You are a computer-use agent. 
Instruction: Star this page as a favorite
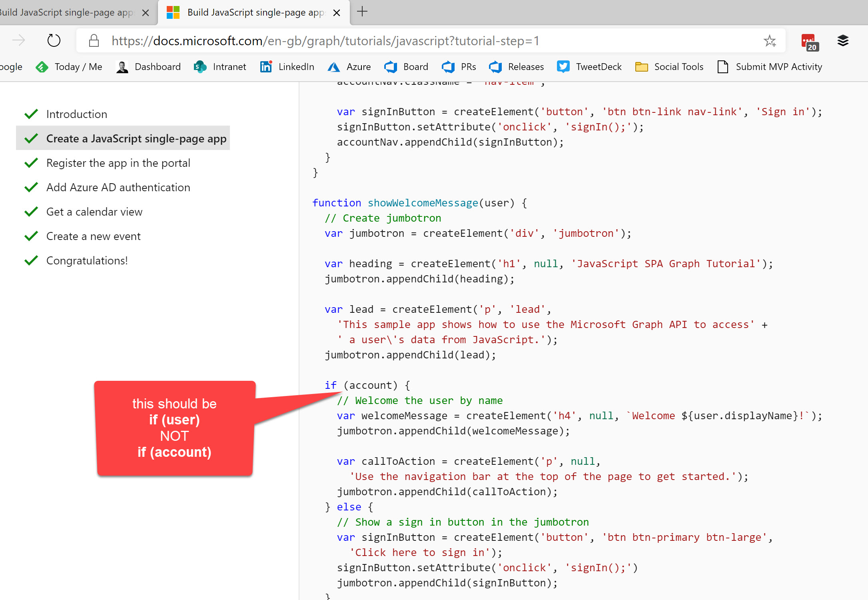[770, 40]
